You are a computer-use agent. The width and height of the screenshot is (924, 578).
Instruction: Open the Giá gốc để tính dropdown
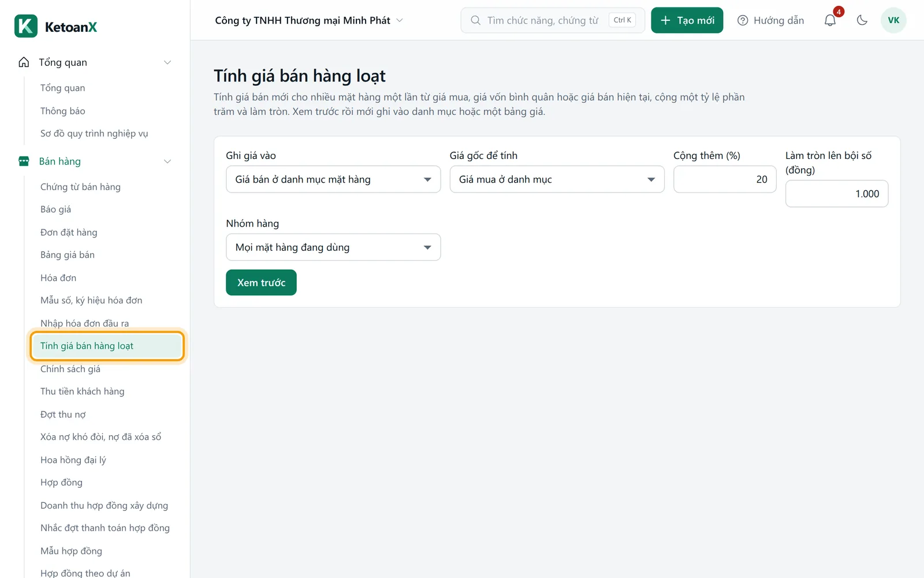557,179
